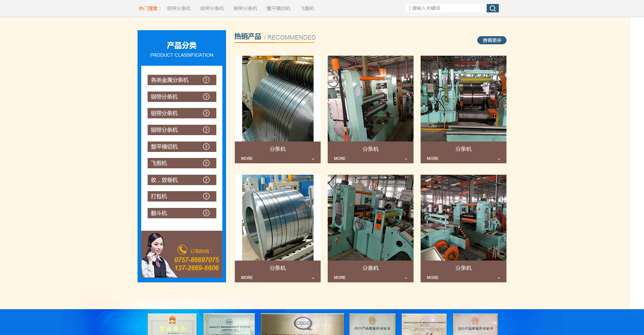The image size is (644, 335).
Task: Click circled arrow beside 整平横切机
Action: 206,147
